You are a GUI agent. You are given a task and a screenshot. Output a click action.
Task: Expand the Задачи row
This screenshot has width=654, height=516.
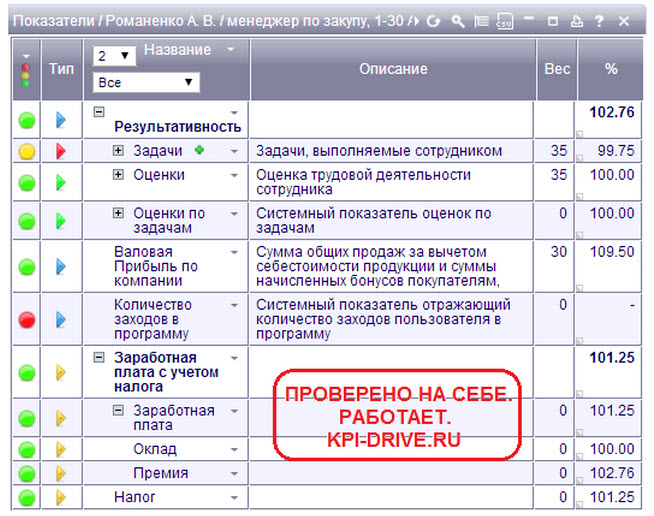point(118,150)
